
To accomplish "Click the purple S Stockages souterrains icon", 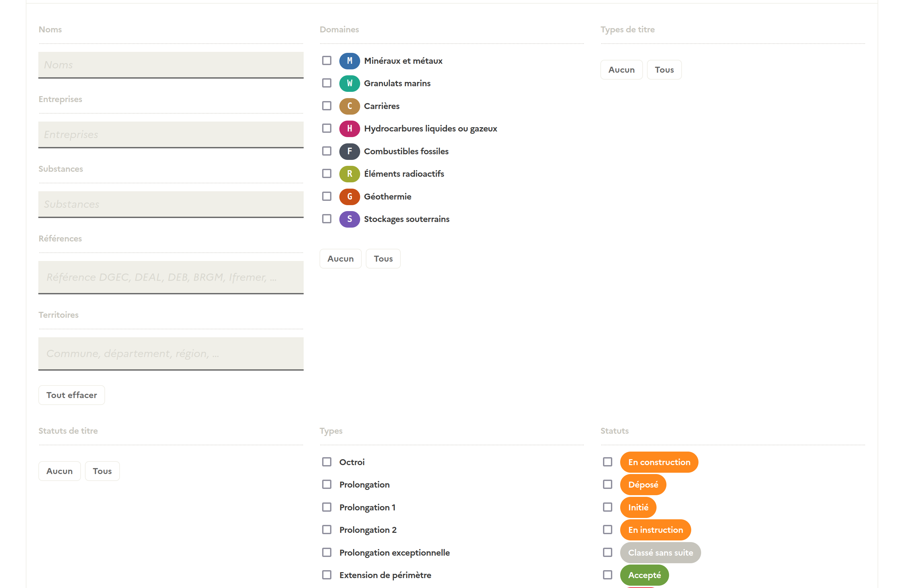I will [x=349, y=219].
